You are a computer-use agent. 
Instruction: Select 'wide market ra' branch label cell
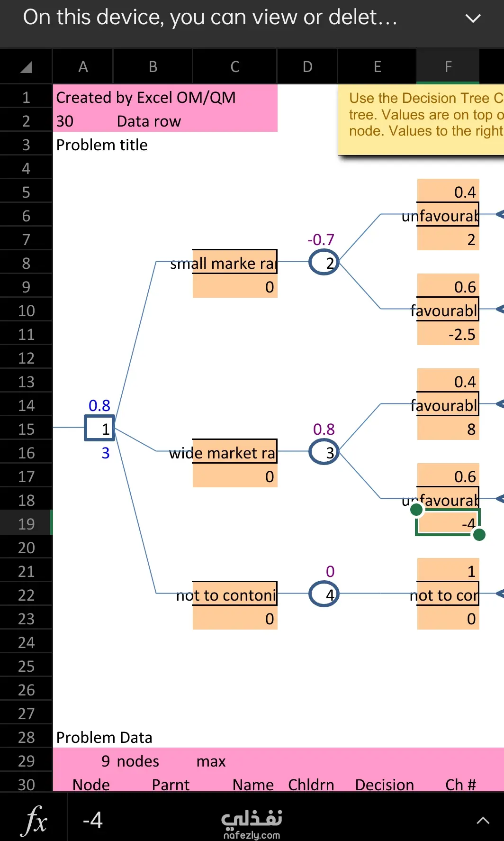pyautogui.click(x=234, y=452)
